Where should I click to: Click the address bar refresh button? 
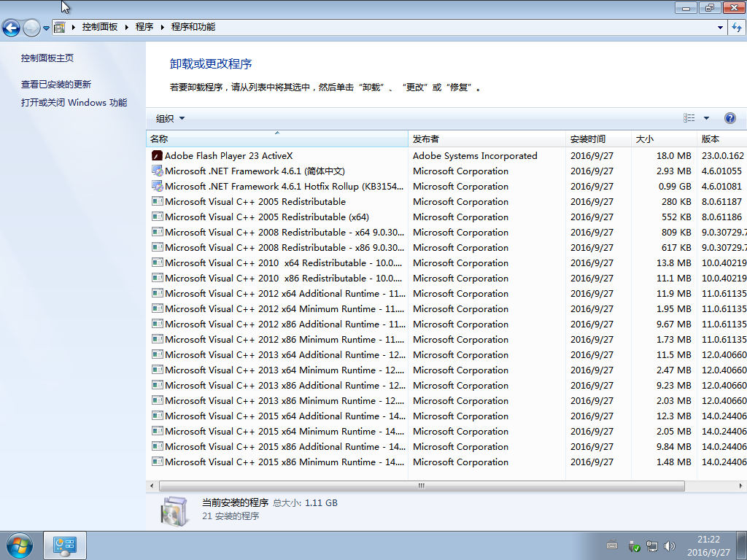coord(737,28)
